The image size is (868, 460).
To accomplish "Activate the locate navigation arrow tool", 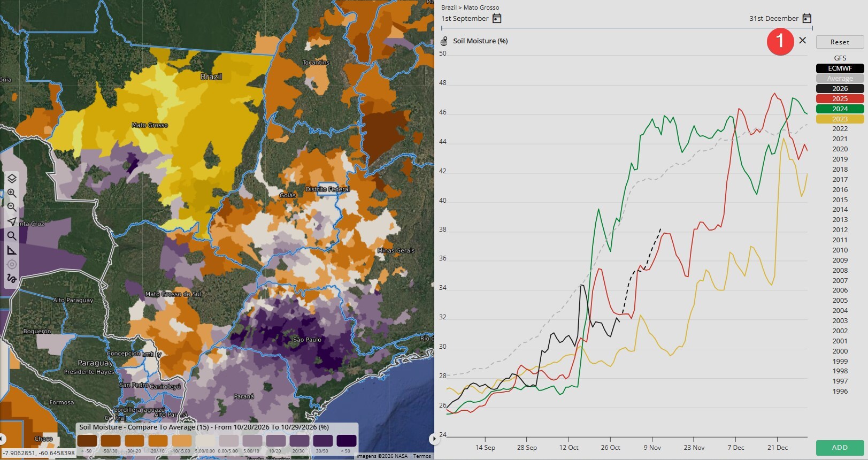I will (x=12, y=221).
